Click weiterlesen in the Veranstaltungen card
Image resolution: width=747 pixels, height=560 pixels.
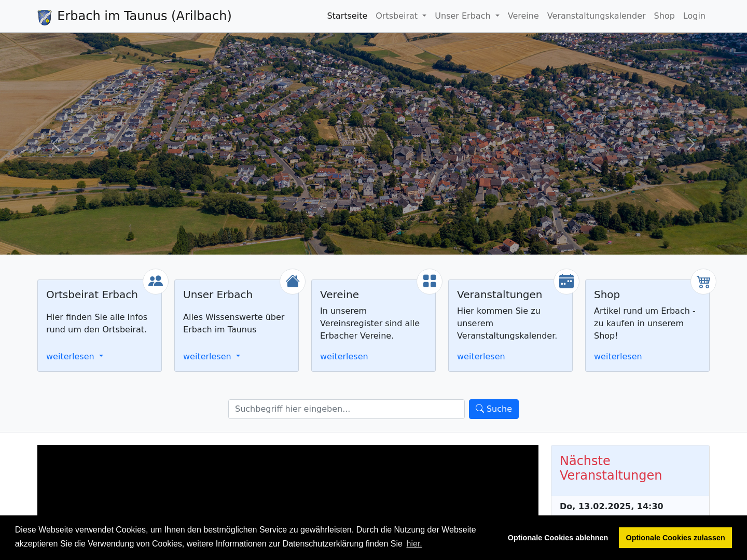pos(481,356)
